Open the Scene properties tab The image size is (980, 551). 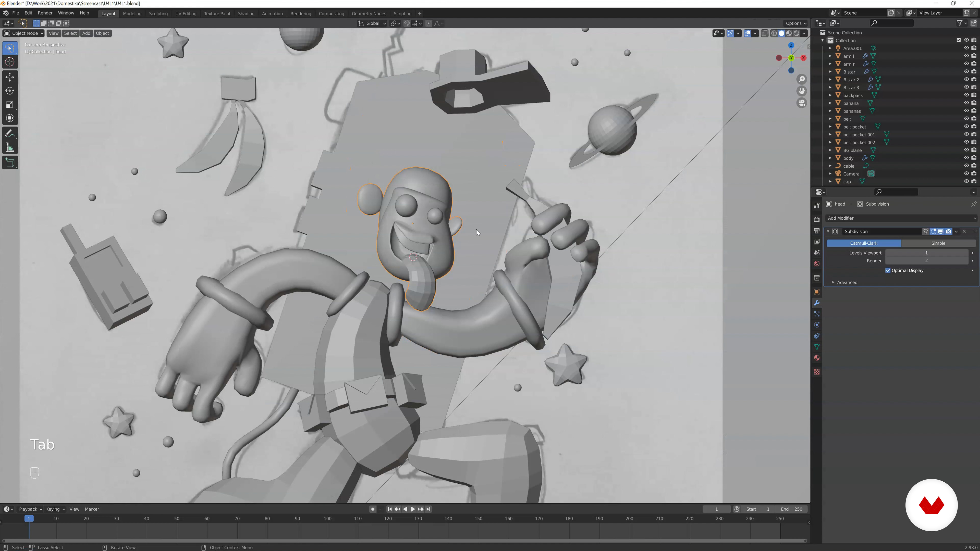coord(816,253)
